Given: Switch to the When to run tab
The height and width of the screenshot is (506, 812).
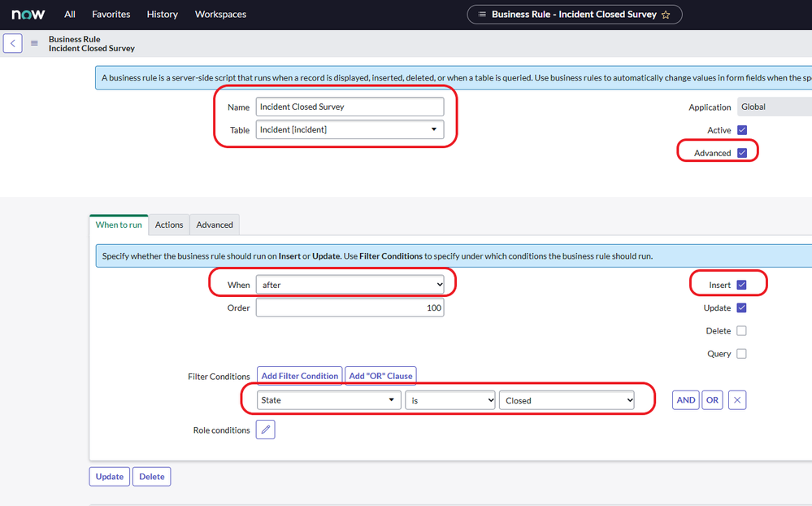Looking at the screenshot, I should pyautogui.click(x=119, y=225).
